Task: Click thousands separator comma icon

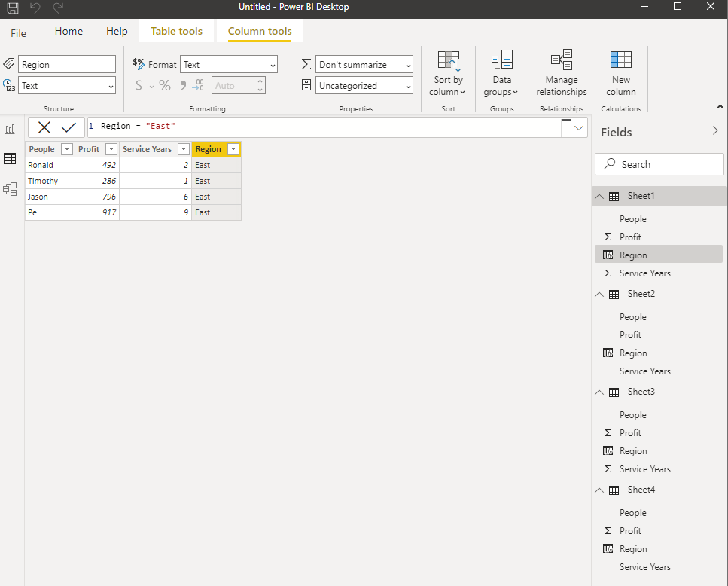Action: tap(184, 85)
